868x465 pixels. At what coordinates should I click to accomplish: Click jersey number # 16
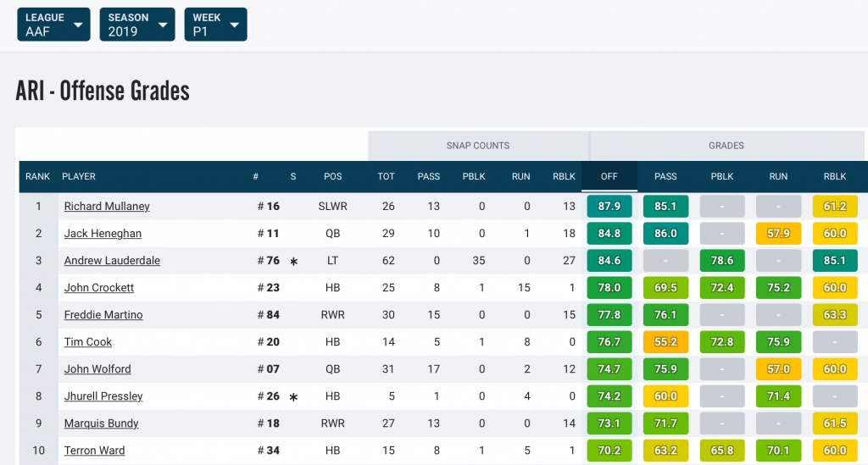coord(269,206)
